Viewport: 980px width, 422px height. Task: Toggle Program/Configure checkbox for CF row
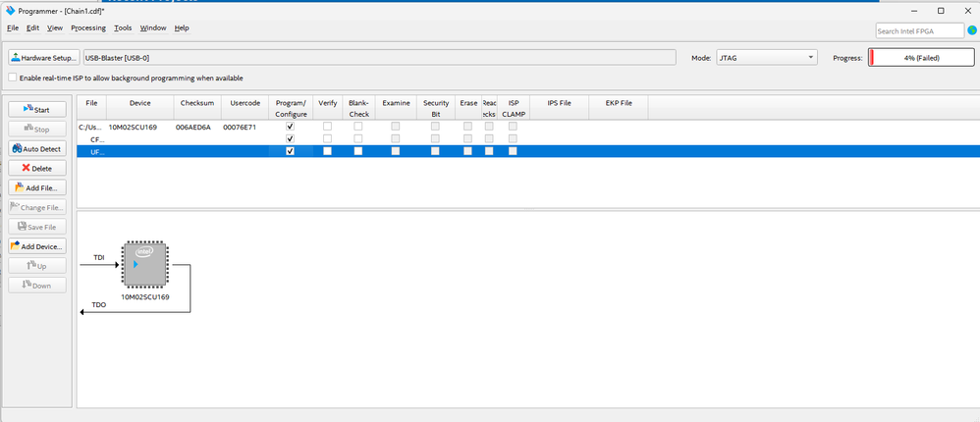tap(290, 138)
